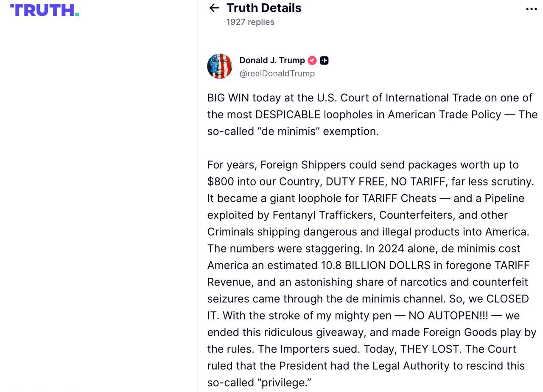The height and width of the screenshot is (392, 543).
Task: Open Donald J. Trump's profile avatar
Action: coord(220,66)
